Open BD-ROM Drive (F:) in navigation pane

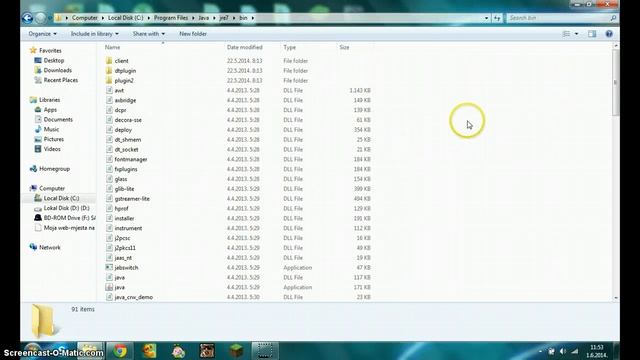coord(69,218)
